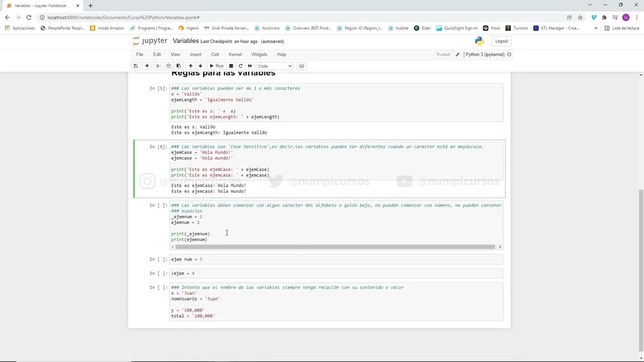Click the Trusted notebook indicator
Screen dimensions: 644x362
point(443,54)
